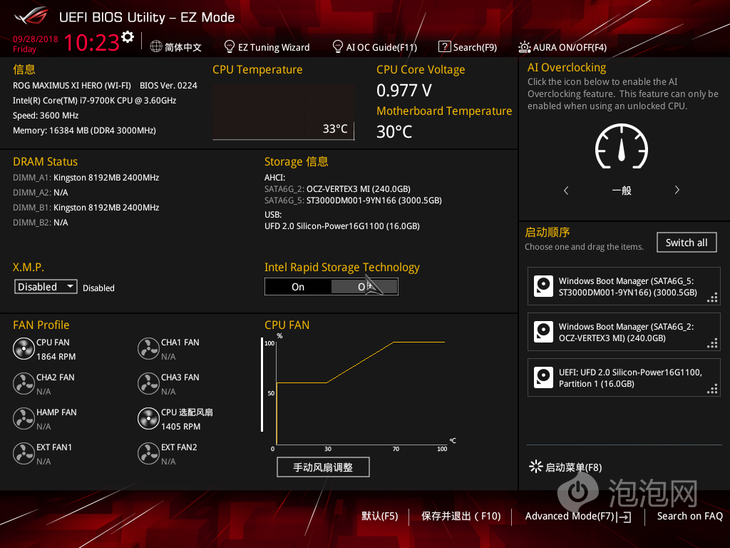
Task: Click the AI Overclocking gauge icon
Action: click(x=621, y=147)
